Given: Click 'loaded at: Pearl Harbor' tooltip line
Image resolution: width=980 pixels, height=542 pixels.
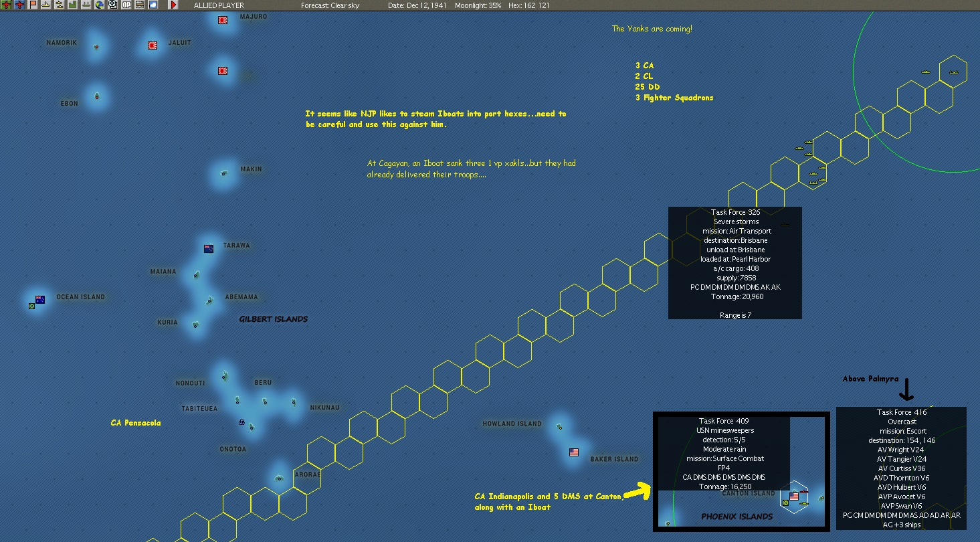Looking at the screenshot, I should pyautogui.click(x=735, y=259).
